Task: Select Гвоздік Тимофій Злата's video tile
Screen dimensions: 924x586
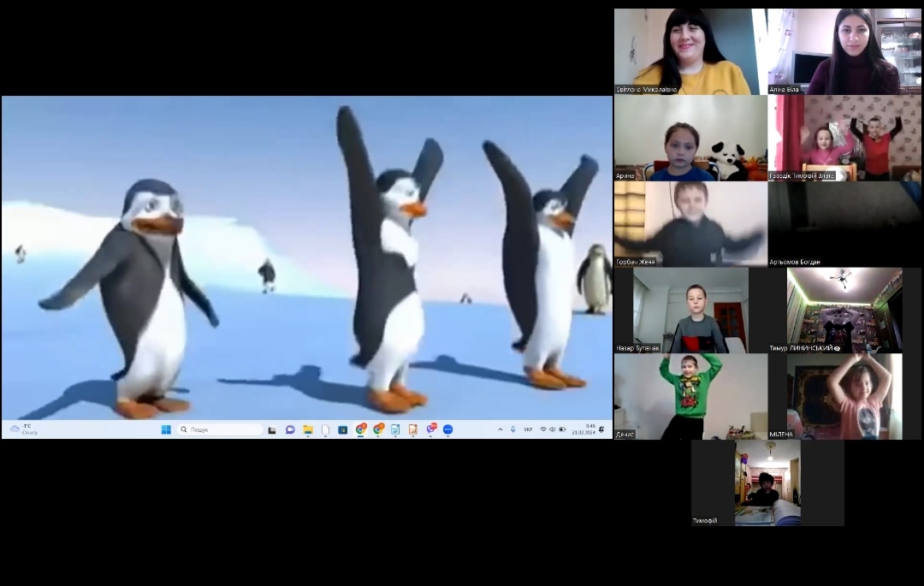Action: [844, 138]
